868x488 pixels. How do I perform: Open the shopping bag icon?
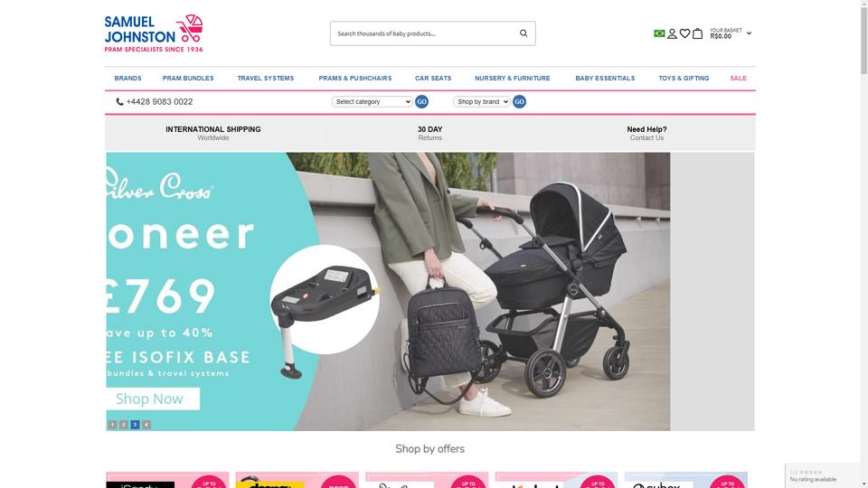pos(697,33)
